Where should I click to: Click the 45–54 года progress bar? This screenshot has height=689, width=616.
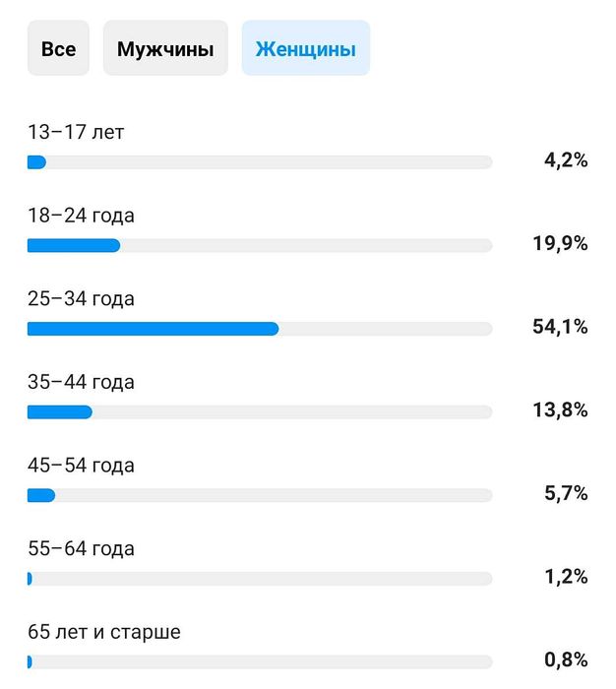coord(260,495)
